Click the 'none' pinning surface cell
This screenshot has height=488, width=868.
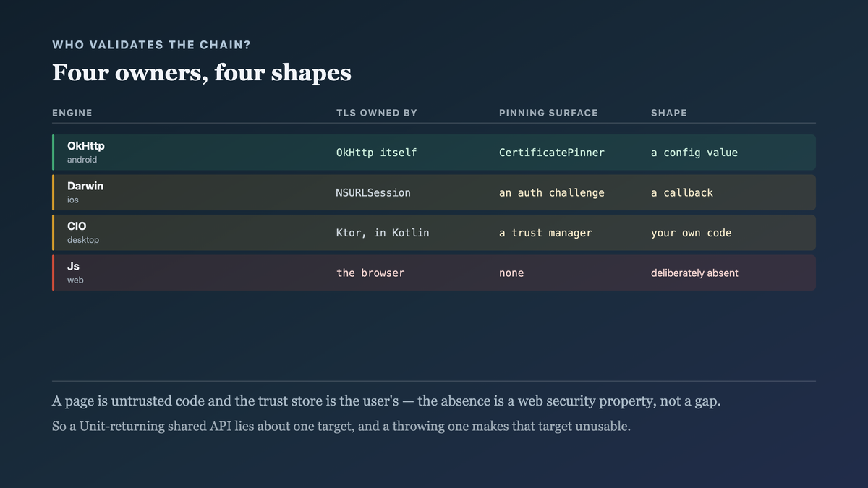[511, 273]
